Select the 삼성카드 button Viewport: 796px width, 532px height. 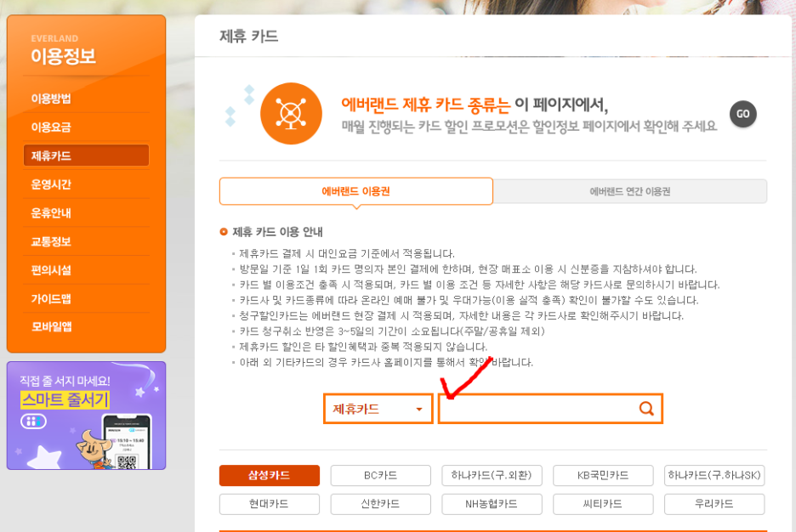270,475
